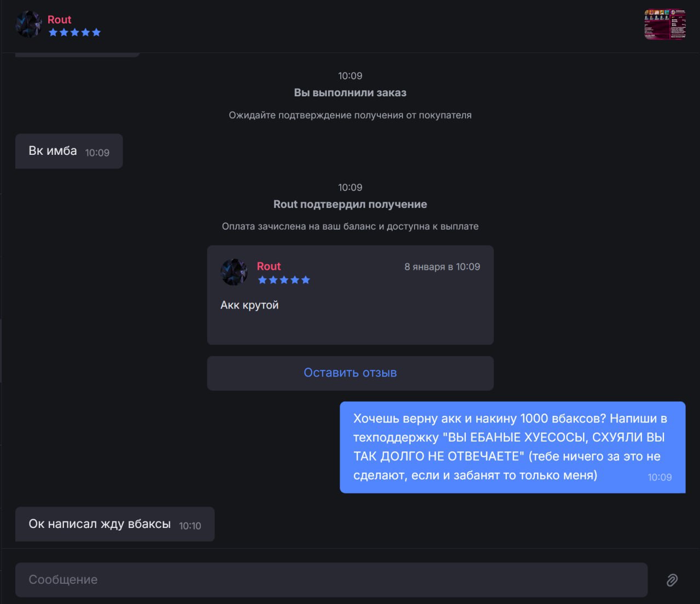The height and width of the screenshot is (604, 700).
Task: Open Rout's avatar in the chat header
Action: (28, 25)
